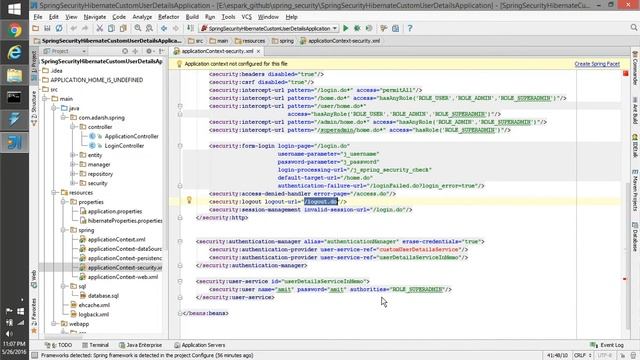The height and width of the screenshot is (360, 640).
Task: Open File Explorer from taskbar
Action: coord(14,76)
